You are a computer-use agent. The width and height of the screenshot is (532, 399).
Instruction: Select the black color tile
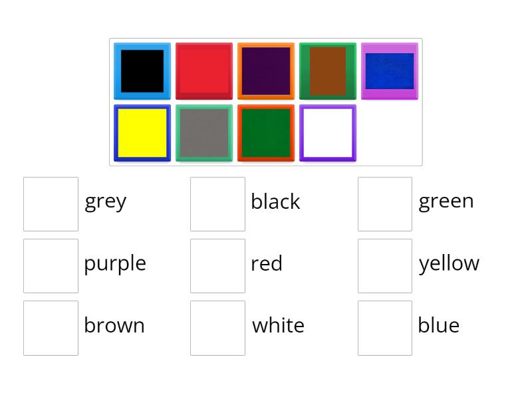pos(142,70)
